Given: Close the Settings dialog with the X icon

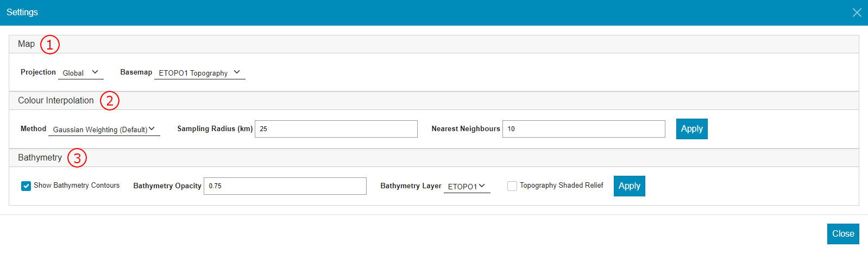Looking at the screenshot, I should point(857,13).
